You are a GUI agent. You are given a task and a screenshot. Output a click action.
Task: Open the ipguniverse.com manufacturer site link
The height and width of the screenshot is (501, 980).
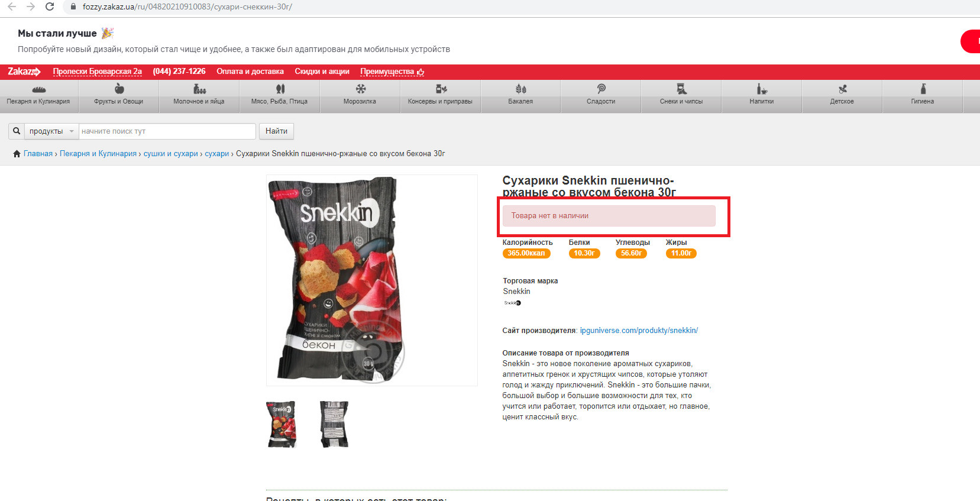click(x=639, y=331)
